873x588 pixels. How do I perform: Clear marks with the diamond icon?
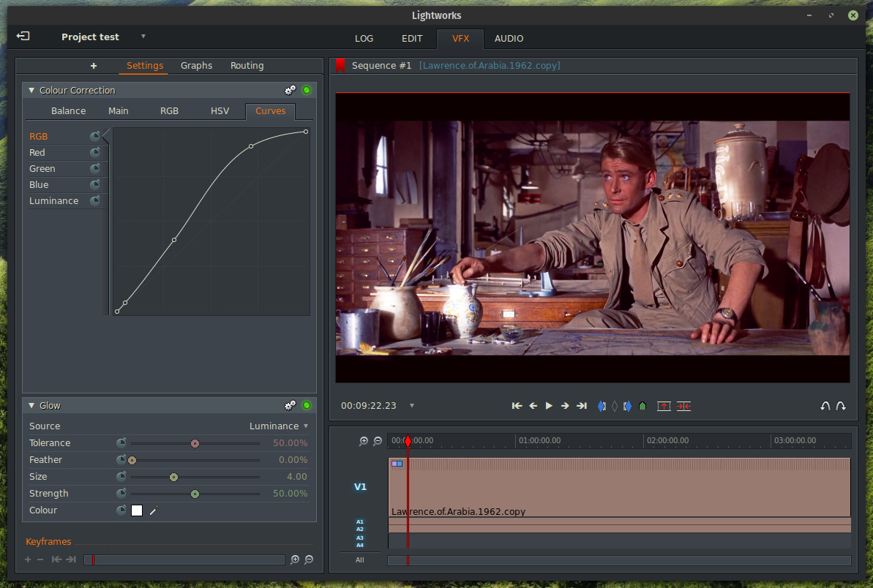[615, 406]
